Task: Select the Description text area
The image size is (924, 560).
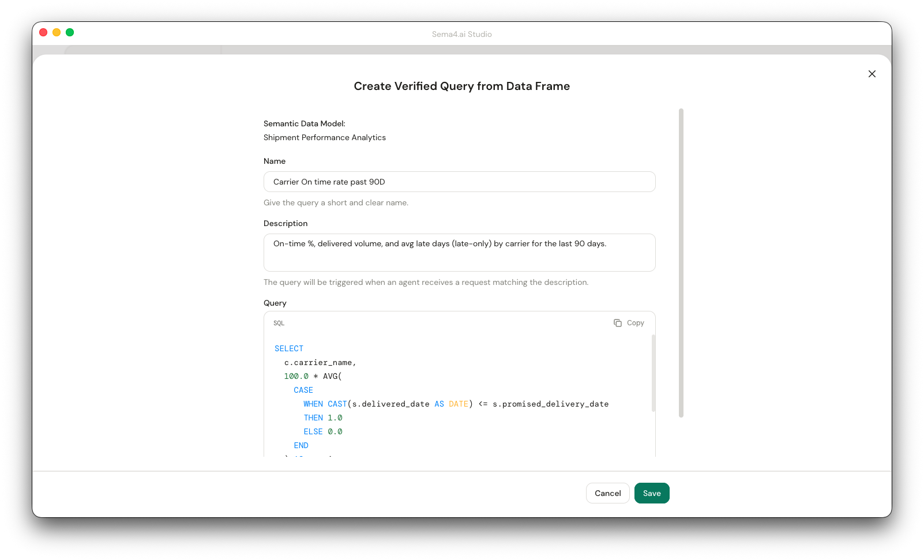Action: pyautogui.click(x=459, y=252)
